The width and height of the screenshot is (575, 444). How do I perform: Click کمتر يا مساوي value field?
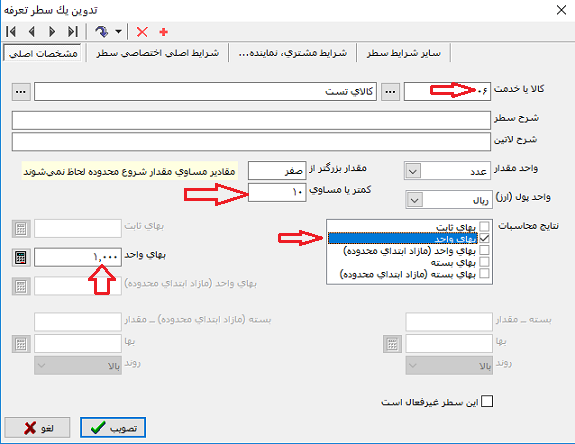point(277,192)
